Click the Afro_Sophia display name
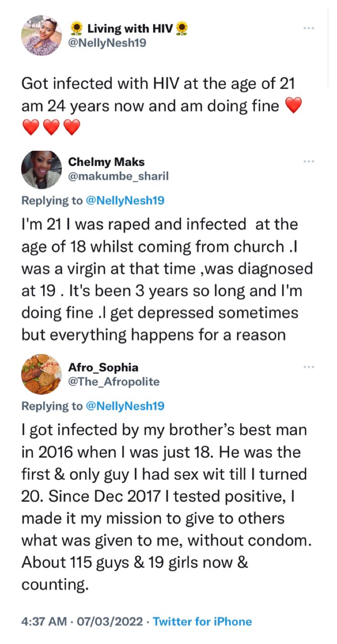Image resolution: width=337 pixels, height=644 pixels. point(103,367)
